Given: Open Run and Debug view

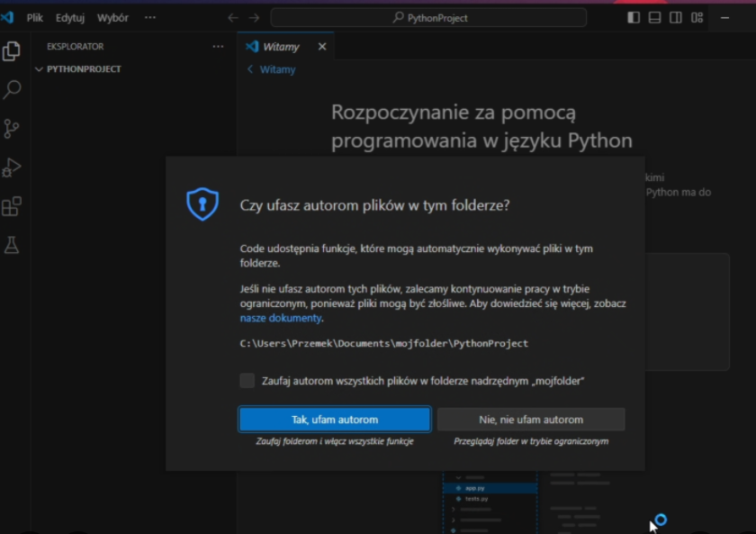Looking at the screenshot, I should pyautogui.click(x=12, y=167).
